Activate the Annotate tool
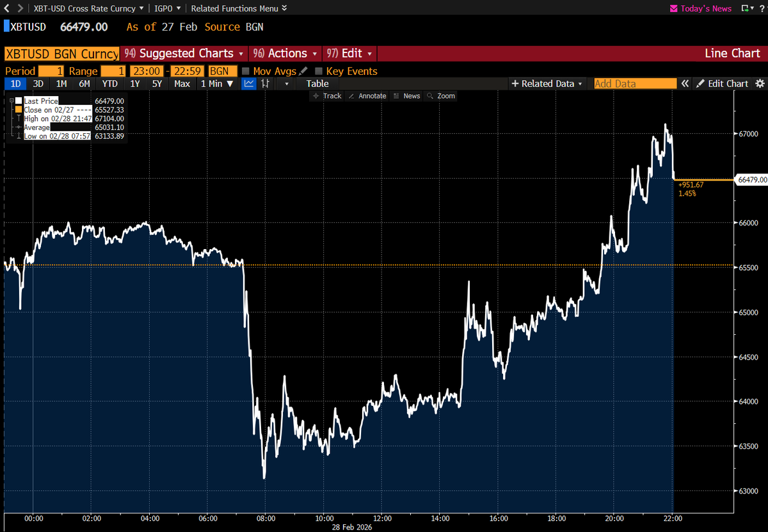This screenshot has width=768, height=532. point(367,95)
